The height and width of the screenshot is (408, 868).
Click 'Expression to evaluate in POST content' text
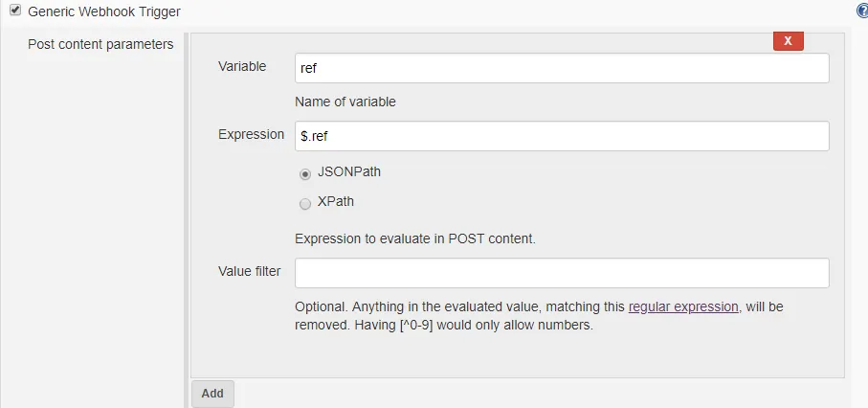[x=414, y=238]
